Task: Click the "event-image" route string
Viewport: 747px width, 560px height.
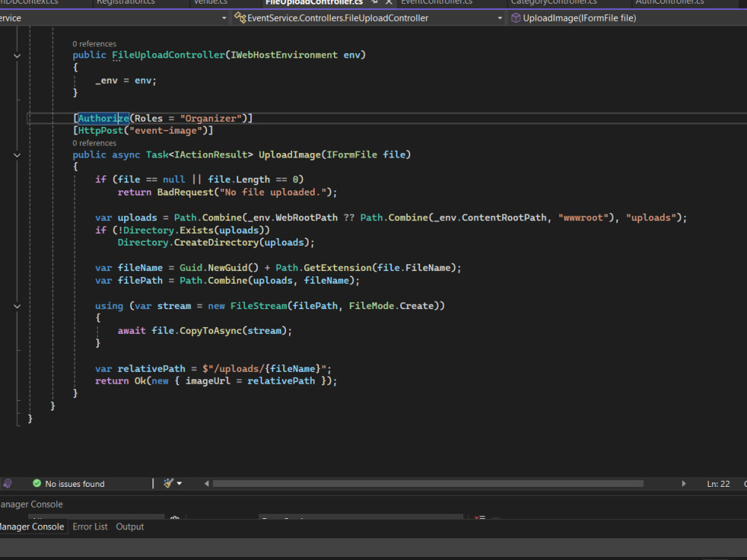Action: pyautogui.click(x=165, y=131)
